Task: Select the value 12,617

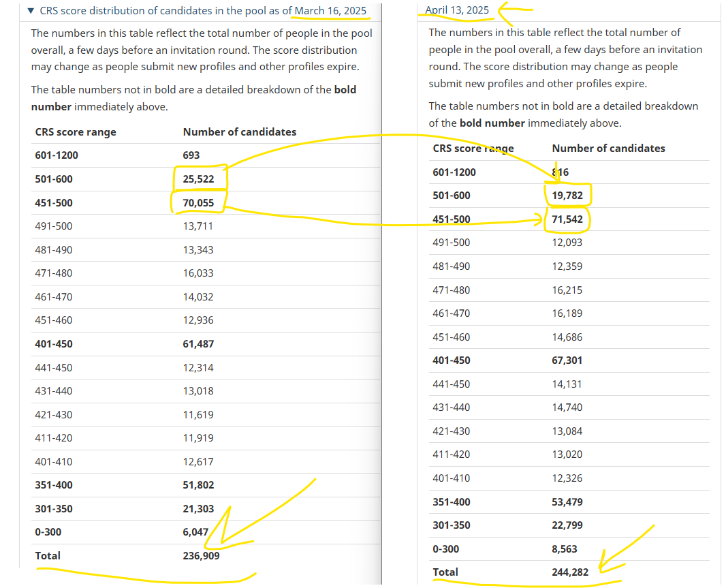Action: (198, 461)
